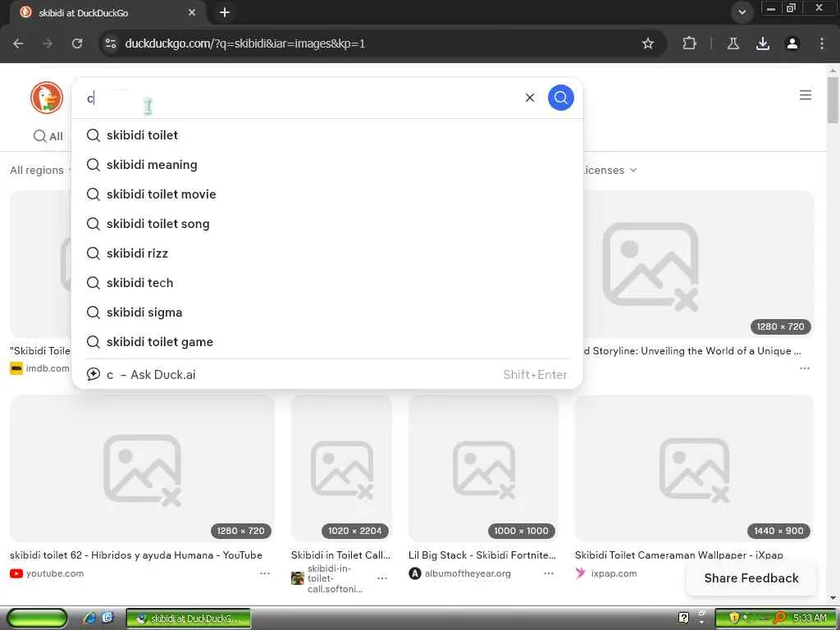Go back with the browser back arrow

click(x=18, y=43)
